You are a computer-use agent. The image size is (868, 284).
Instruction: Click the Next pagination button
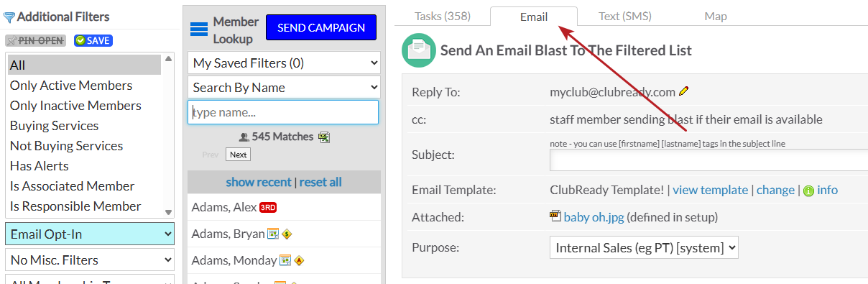[238, 155]
